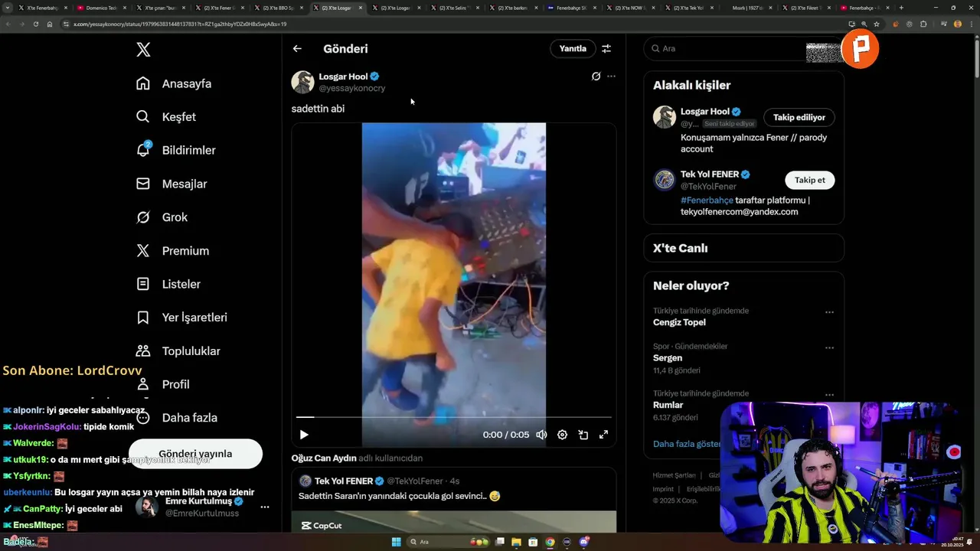This screenshot has height=551, width=980.
Task: Open quoted Tek Yol FENER post
Action: (x=454, y=499)
